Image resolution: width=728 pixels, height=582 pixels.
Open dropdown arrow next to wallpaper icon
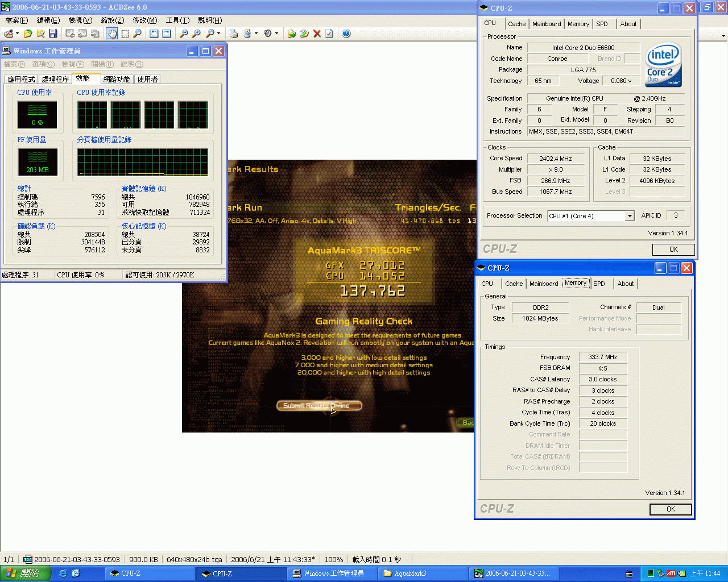[257, 34]
